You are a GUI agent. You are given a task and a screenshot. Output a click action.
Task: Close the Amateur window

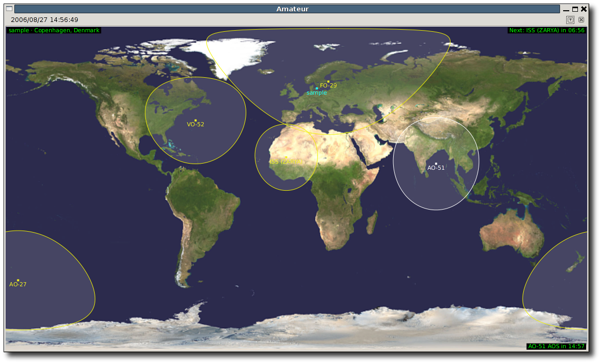[x=584, y=9]
